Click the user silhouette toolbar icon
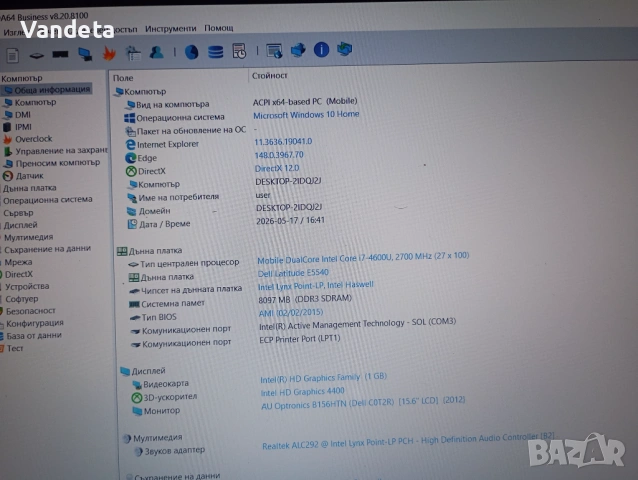 157,52
